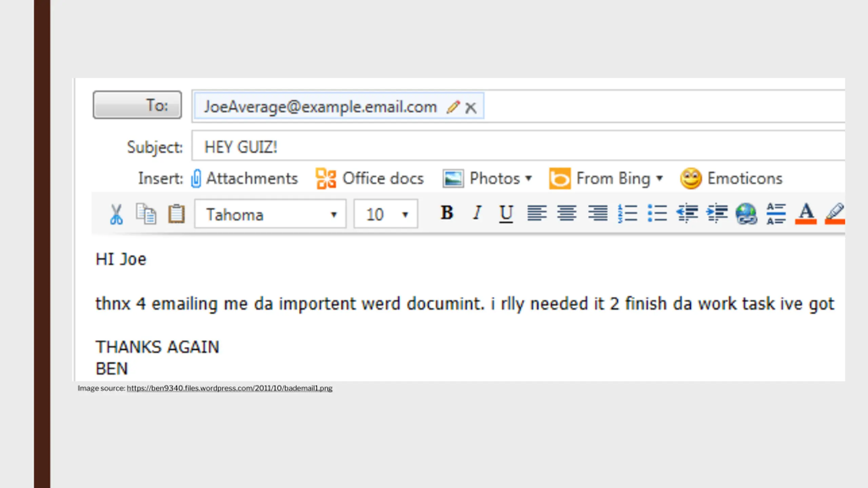The width and height of the screenshot is (868, 488).
Task: Open the font size 10 dropdown
Action: 386,214
